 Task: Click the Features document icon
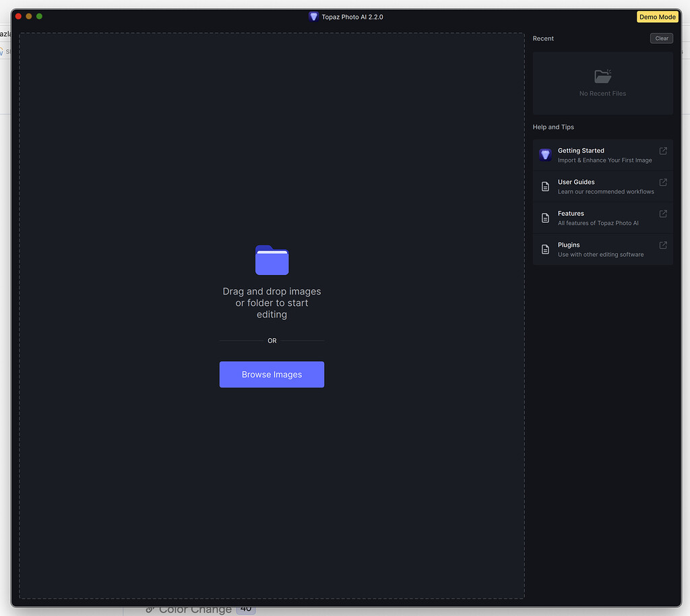pyautogui.click(x=545, y=218)
